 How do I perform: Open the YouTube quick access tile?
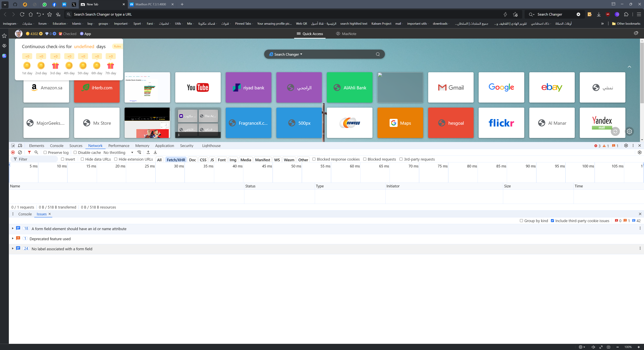(198, 87)
